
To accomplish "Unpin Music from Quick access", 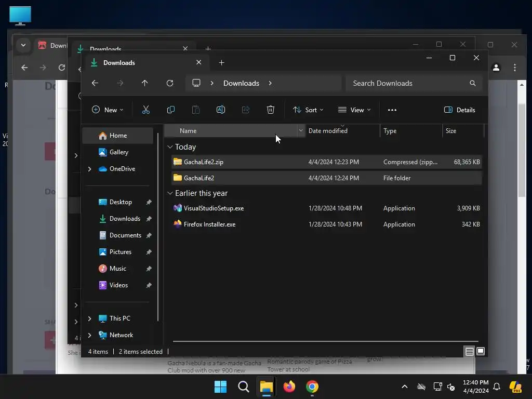I will pyautogui.click(x=149, y=269).
